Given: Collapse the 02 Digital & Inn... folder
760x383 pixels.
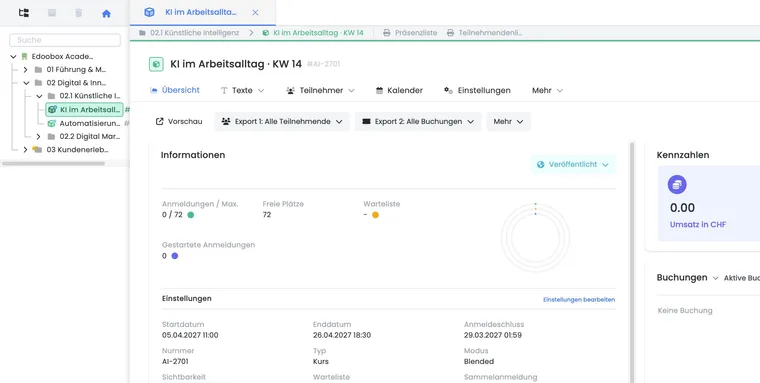Looking at the screenshot, I should click(x=26, y=83).
